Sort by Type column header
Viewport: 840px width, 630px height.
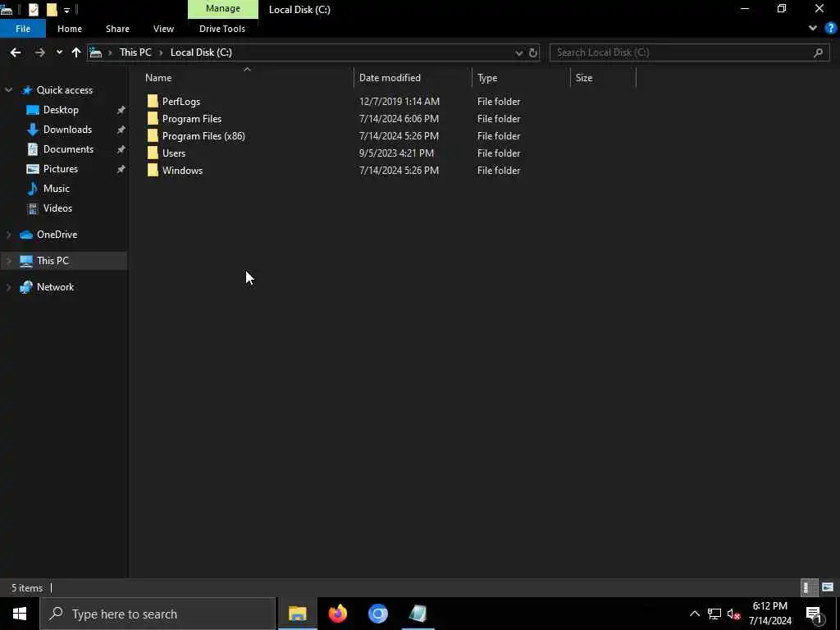coord(487,78)
